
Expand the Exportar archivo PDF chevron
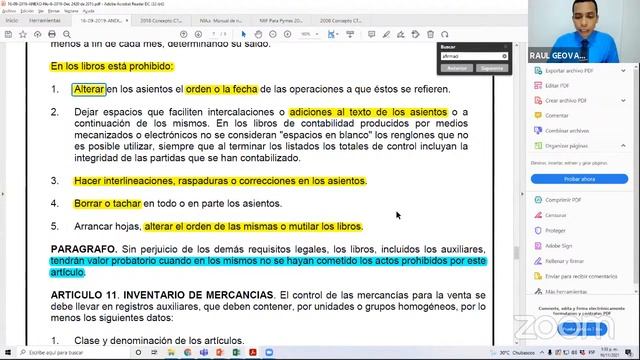pos(623,71)
